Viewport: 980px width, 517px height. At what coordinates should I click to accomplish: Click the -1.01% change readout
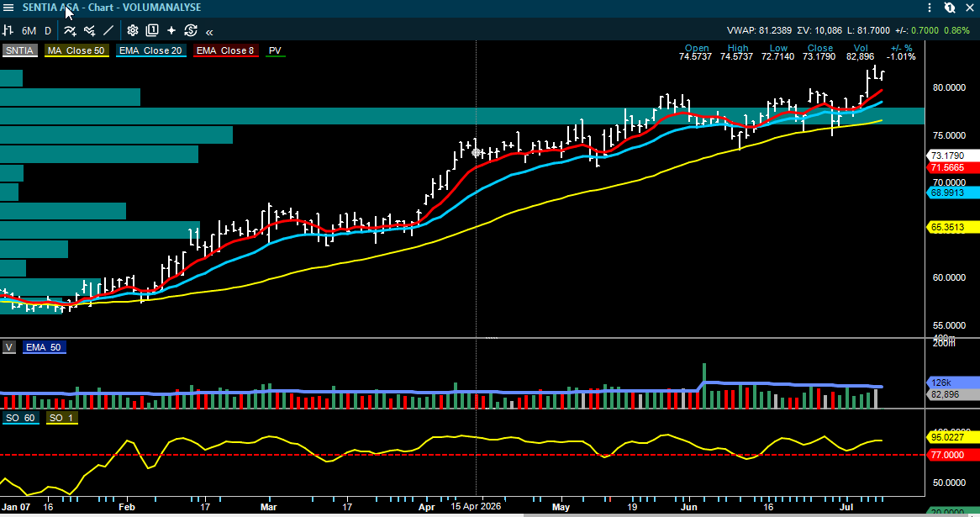coord(901,57)
